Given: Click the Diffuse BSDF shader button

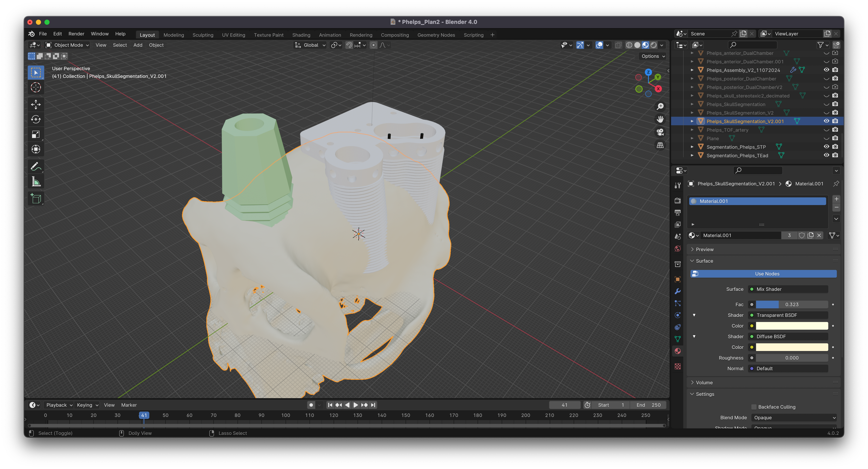Looking at the screenshot, I should coord(788,336).
